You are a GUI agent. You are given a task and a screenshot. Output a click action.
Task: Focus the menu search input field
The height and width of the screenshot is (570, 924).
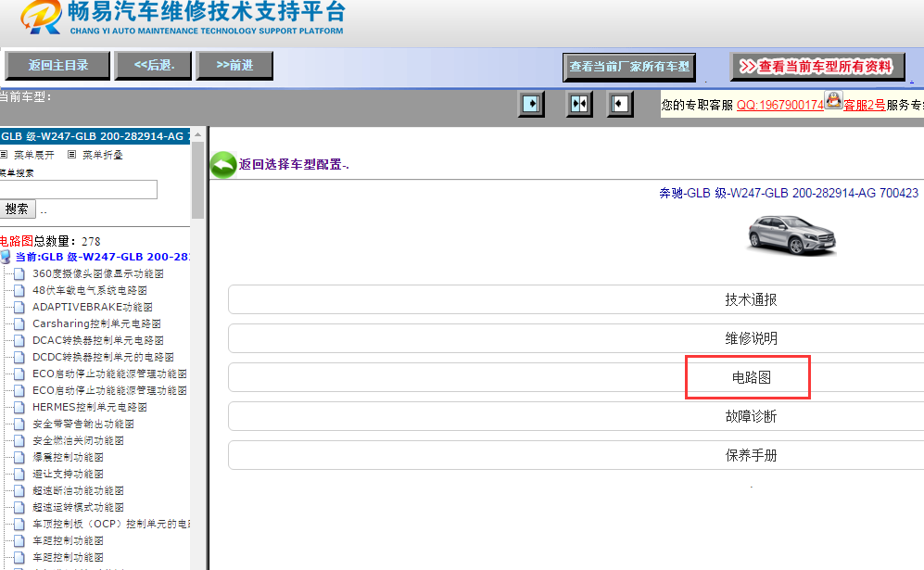point(78,190)
